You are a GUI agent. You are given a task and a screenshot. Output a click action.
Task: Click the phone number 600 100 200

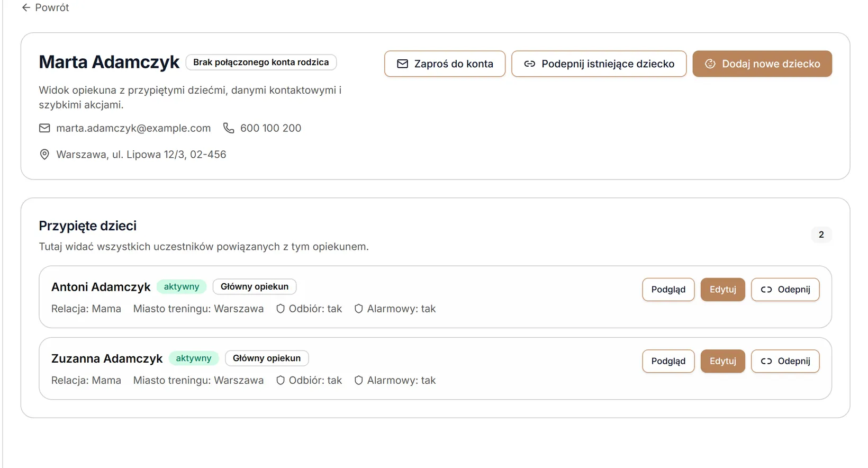click(x=270, y=128)
